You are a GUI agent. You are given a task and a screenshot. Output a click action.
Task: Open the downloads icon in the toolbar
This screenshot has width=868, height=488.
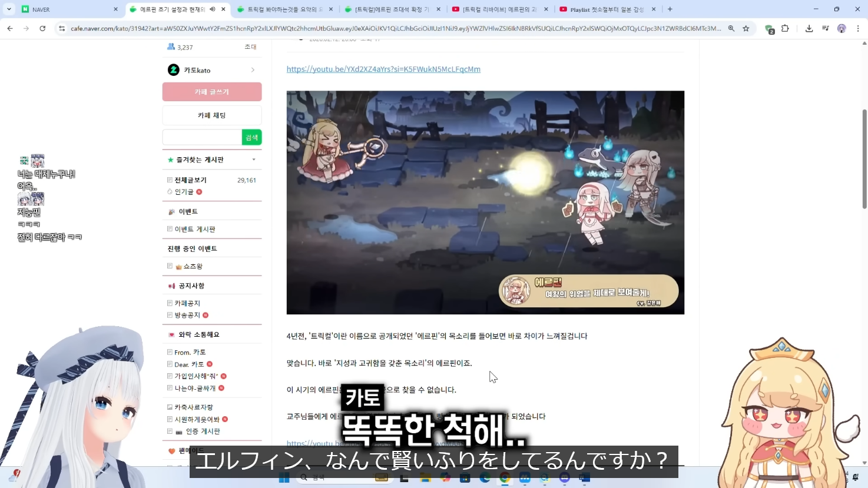pyautogui.click(x=809, y=28)
